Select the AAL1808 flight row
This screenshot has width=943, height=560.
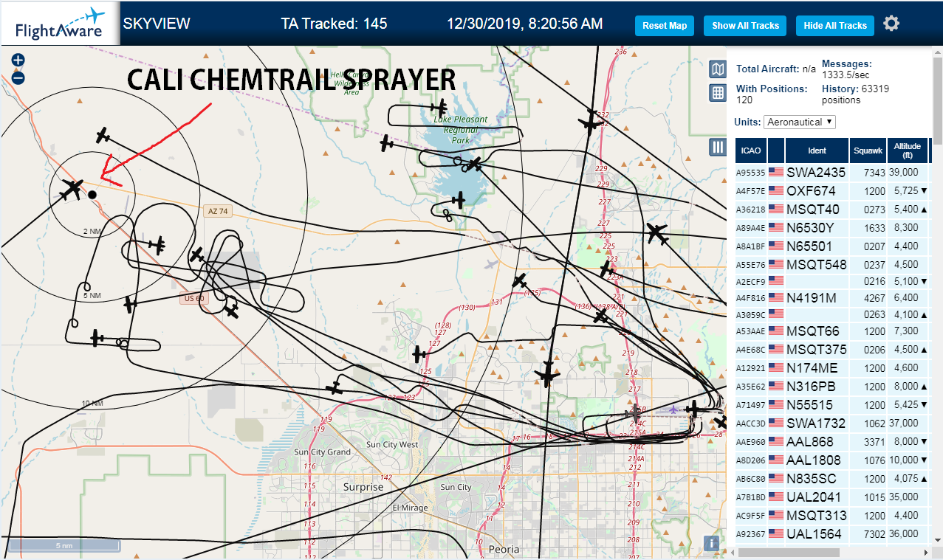(x=832, y=460)
